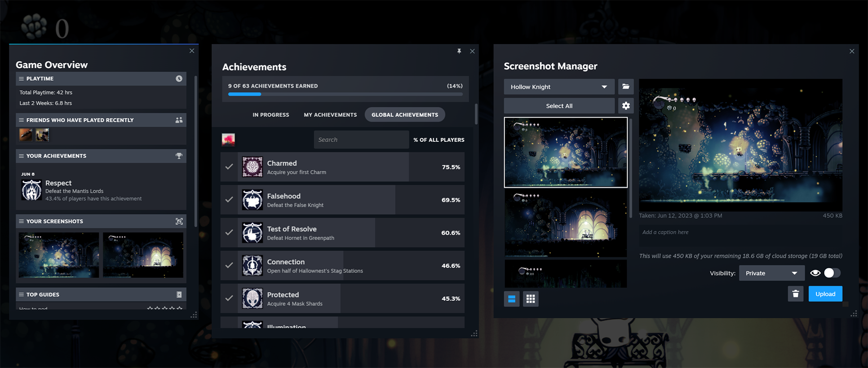Click the Charmed achievement icon

point(252,167)
